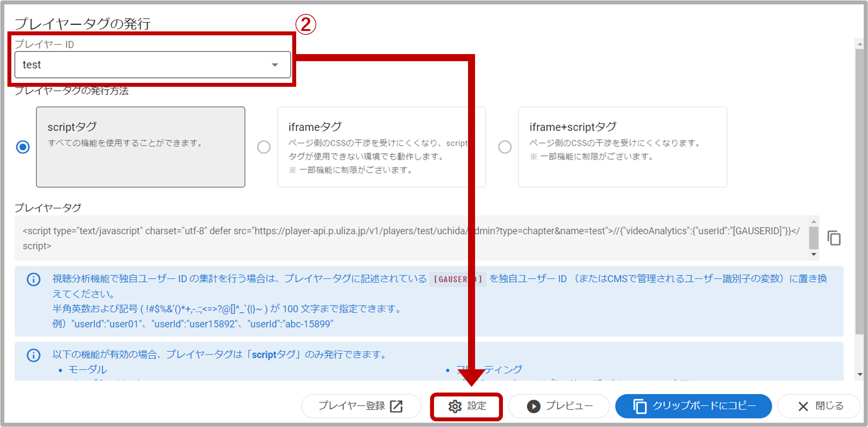Click the down arrow of the dialog scrollbar
868x427 pixels.
click(860, 374)
